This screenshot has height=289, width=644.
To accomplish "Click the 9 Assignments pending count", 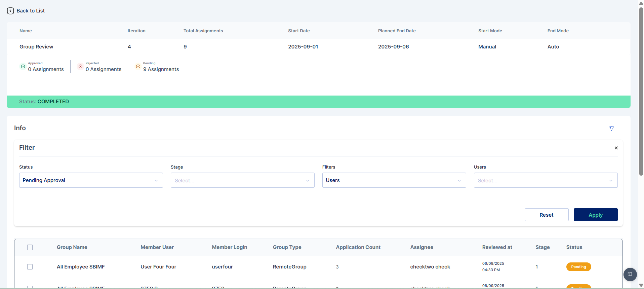I will [x=161, y=69].
